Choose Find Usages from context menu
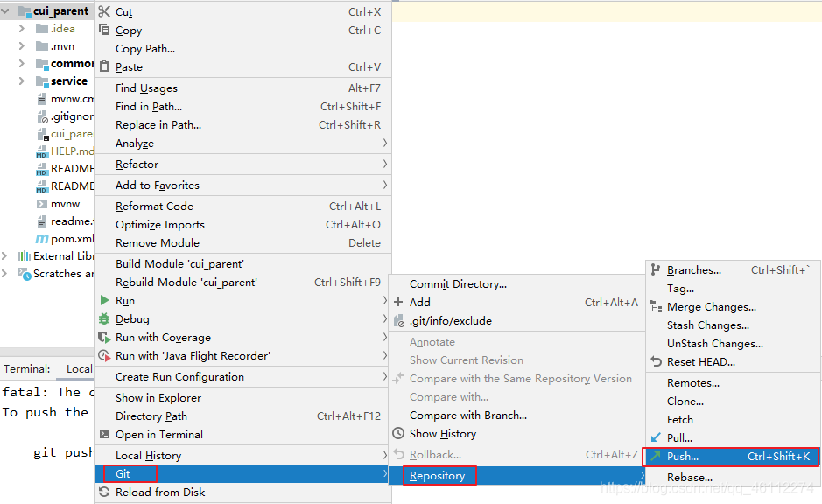The image size is (822, 504). 242,88
